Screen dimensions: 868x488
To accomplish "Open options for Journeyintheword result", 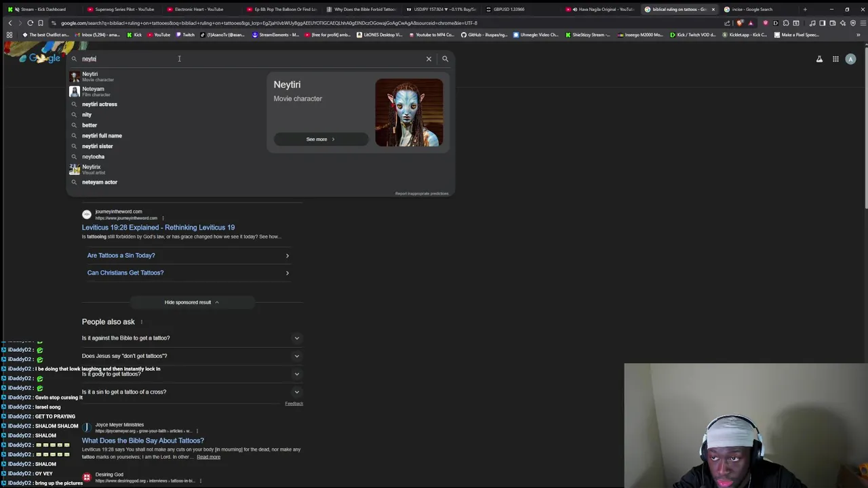I will click(163, 218).
